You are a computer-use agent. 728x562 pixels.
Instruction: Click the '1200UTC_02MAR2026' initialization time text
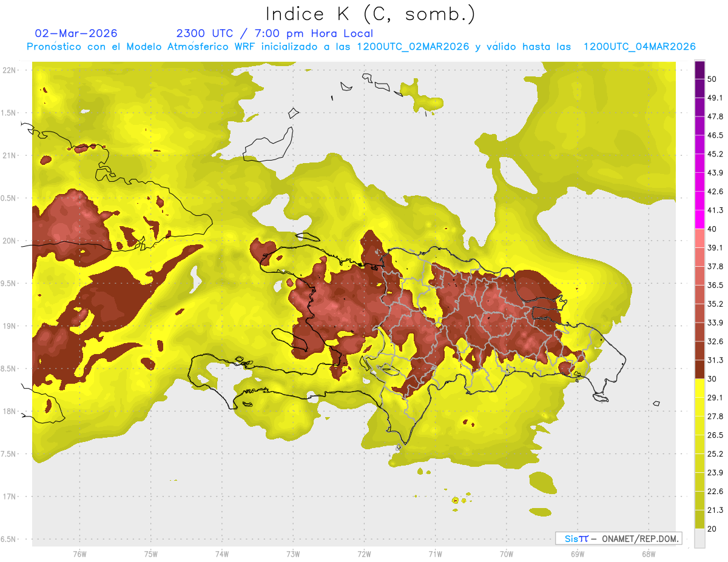(413, 47)
